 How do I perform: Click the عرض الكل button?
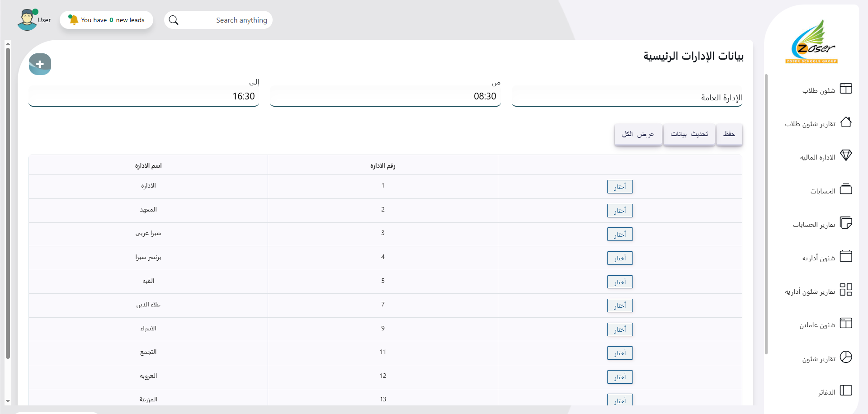point(638,134)
